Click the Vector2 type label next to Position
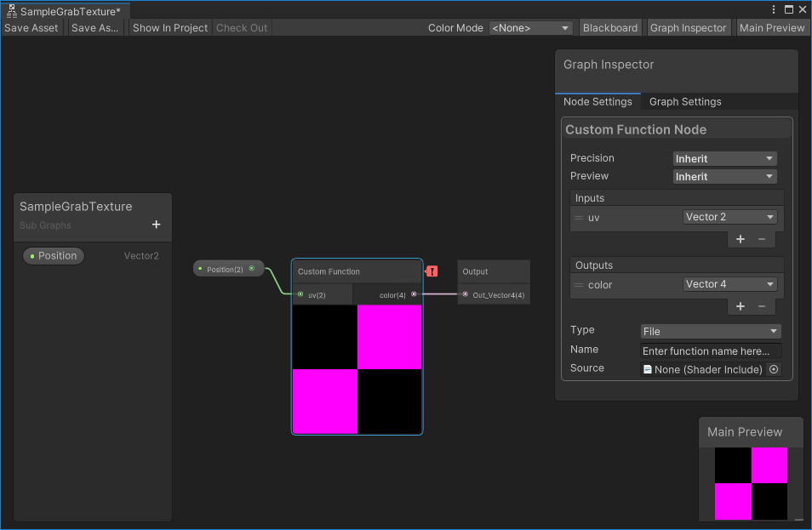The width and height of the screenshot is (812, 530). pyautogui.click(x=140, y=256)
